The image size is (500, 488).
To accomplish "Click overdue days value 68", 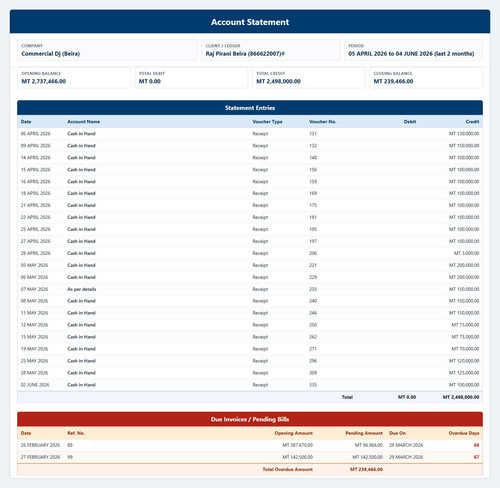I will tap(476, 445).
